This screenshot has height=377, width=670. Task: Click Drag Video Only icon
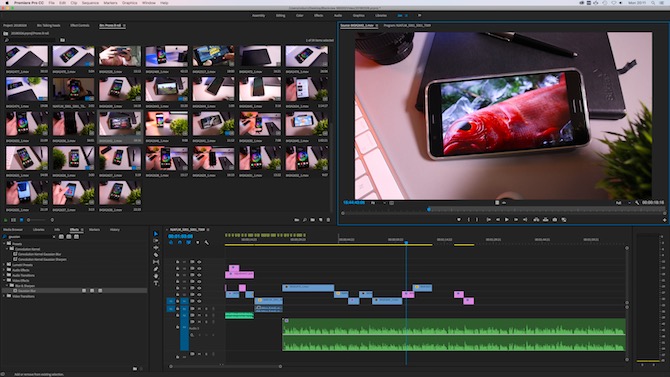pos(497,203)
